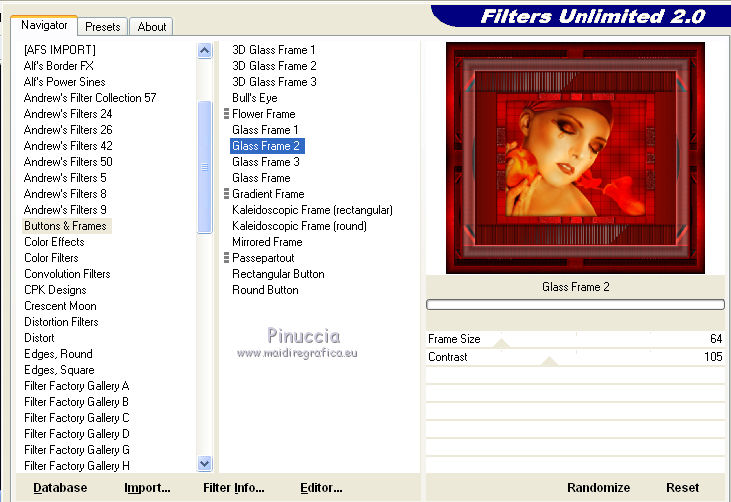Choose Kaleidoscopic Frame (round) filter
This screenshot has height=502, width=731.
299,226
